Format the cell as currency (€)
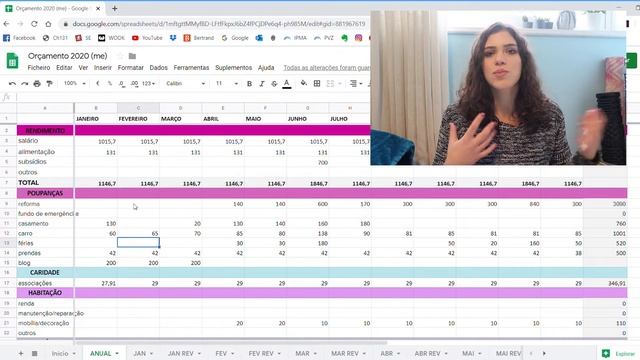Image resolution: width=640 pixels, height=360 pixels. coord(98,84)
